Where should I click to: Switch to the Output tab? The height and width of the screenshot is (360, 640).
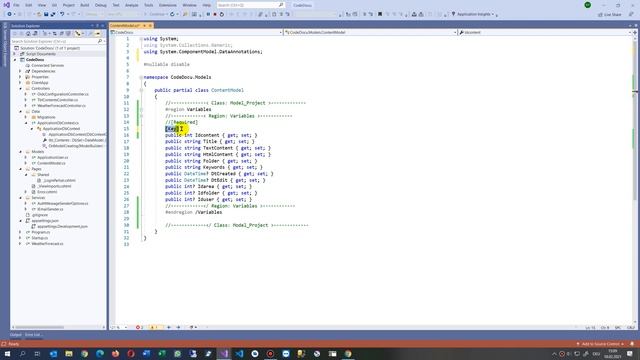pos(16,335)
